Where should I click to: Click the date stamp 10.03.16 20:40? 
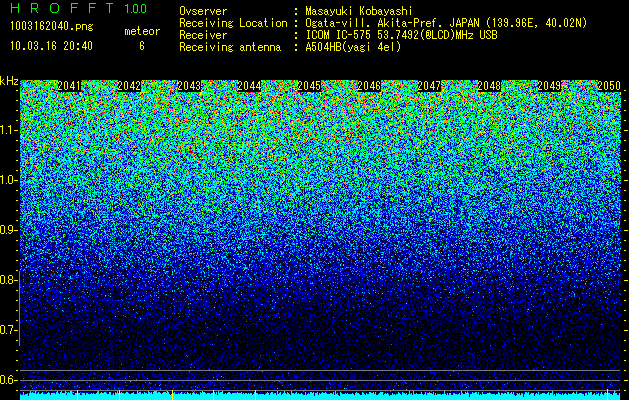click(51, 46)
